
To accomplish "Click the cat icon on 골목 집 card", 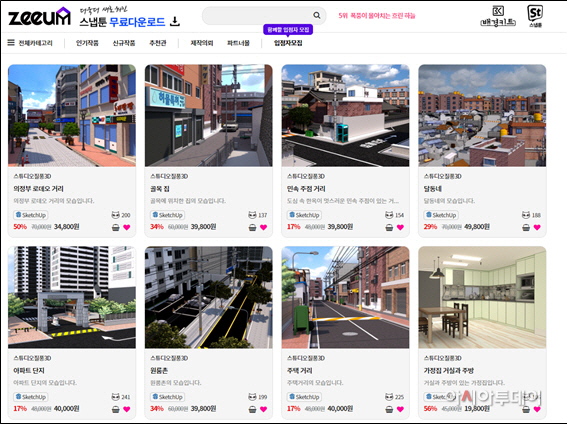I will pyautogui.click(x=252, y=215).
